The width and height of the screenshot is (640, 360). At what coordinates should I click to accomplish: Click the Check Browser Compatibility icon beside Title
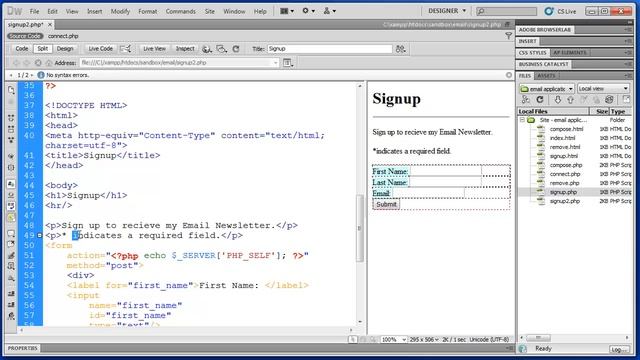(400, 49)
